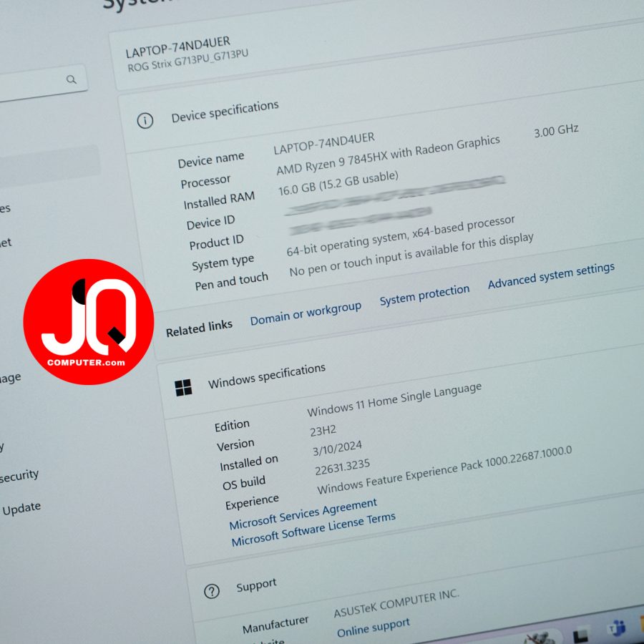Select the AMD Ryzen 9 7845HX processor text

[x=388, y=155]
